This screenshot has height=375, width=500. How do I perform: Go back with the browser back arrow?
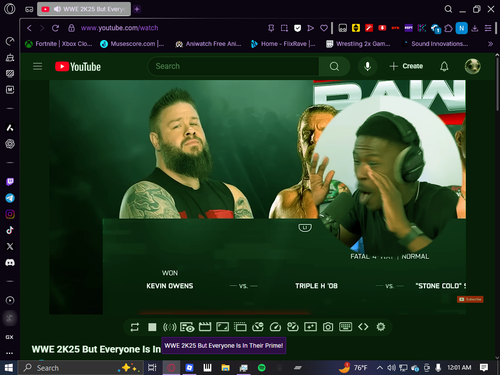[29, 28]
